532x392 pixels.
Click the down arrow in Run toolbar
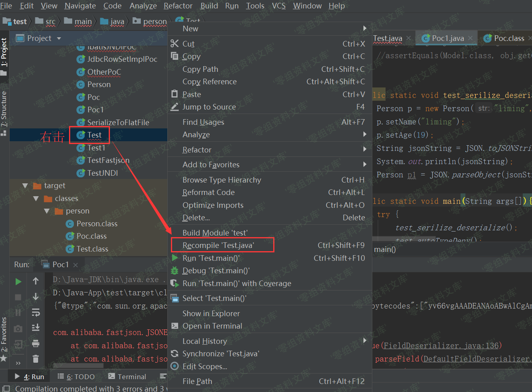(x=36, y=297)
